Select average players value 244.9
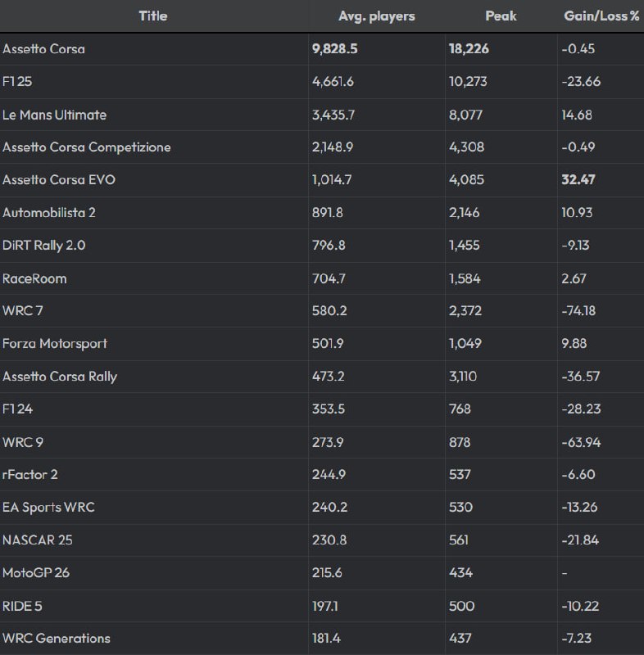 [x=329, y=475]
